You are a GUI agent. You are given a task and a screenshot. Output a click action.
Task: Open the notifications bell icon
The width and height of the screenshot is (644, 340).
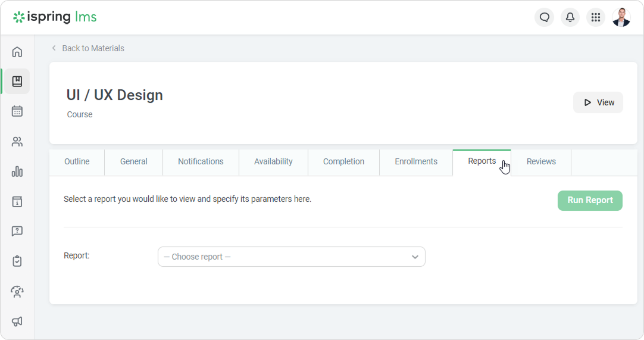tap(570, 17)
